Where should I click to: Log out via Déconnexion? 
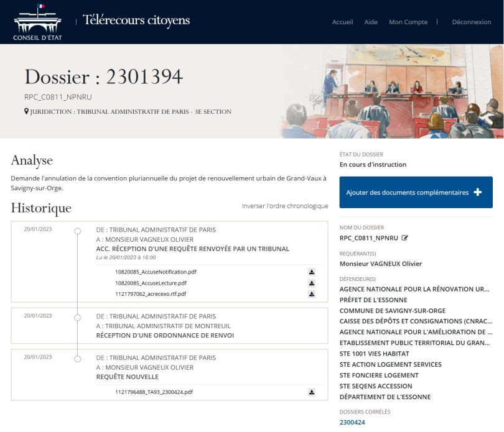[x=471, y=22]
